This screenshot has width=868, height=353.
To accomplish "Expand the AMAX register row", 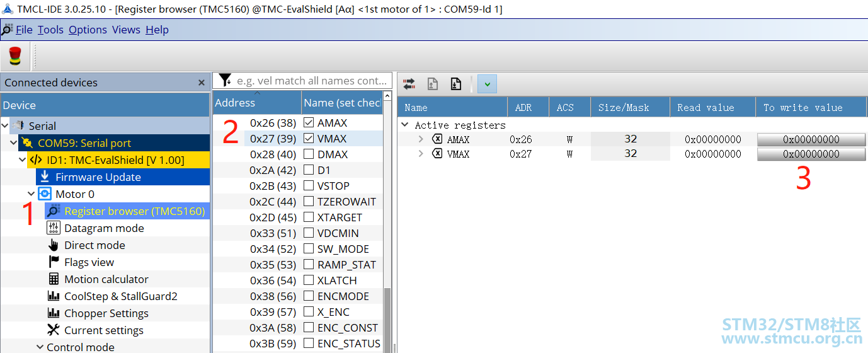I will click(x=421, y=139).
